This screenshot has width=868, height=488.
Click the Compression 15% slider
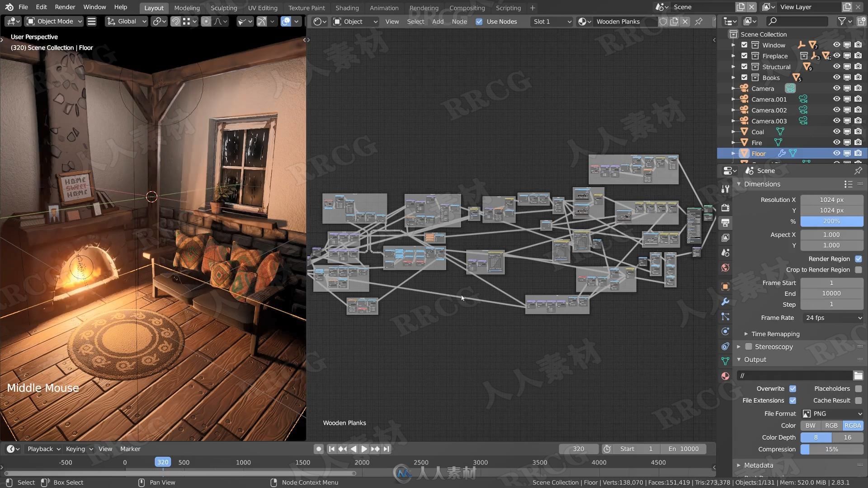(x=832, y=449)
